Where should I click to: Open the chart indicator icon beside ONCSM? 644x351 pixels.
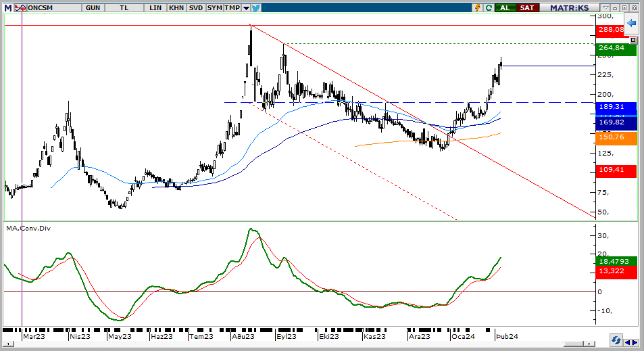20,8
